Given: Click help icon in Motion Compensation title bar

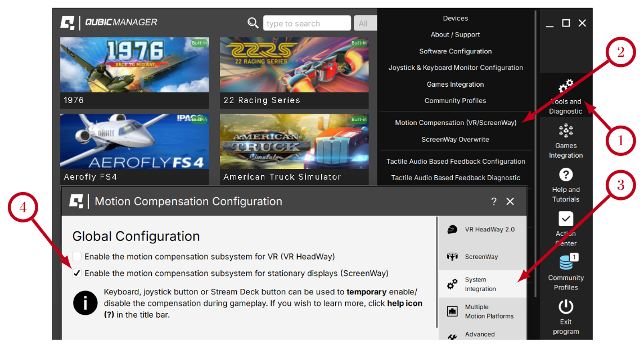Looking at the screenshot, I should (494, 202).
